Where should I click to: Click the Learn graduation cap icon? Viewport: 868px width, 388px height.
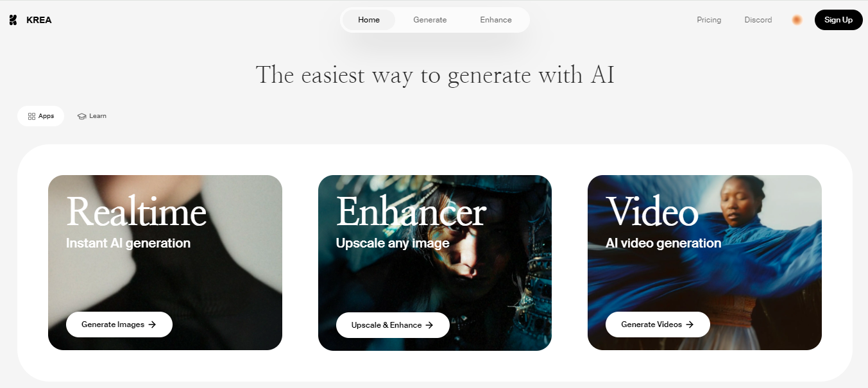81,116
